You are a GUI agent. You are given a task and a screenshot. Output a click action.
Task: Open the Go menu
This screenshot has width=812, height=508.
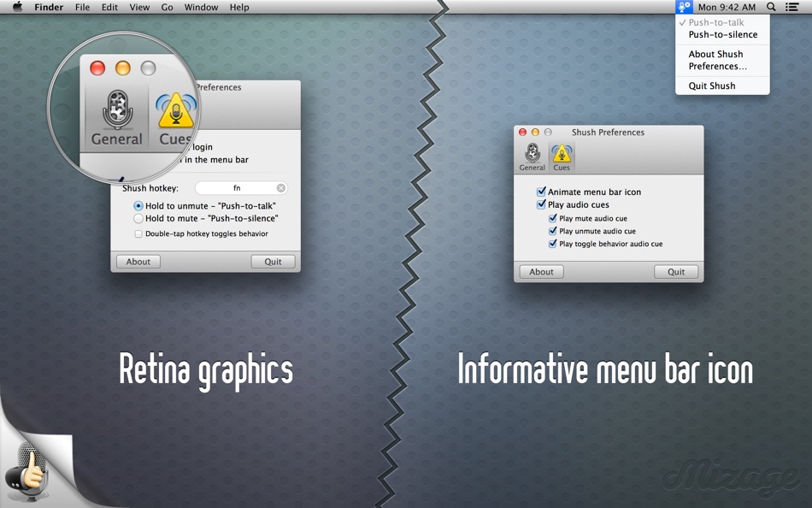167,7
